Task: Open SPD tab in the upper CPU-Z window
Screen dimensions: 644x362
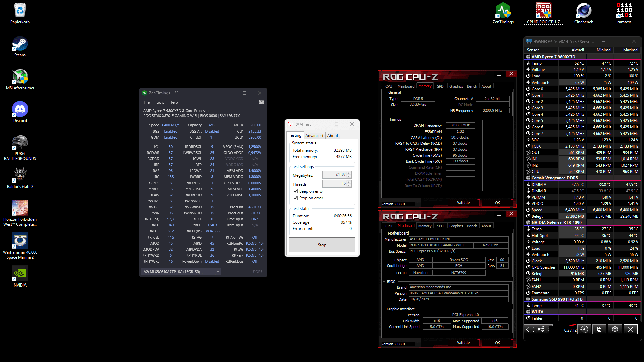Action: (440, 86)
